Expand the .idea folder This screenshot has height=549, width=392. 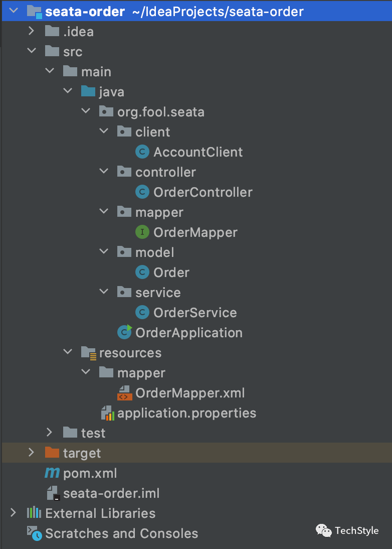[31, 31]
